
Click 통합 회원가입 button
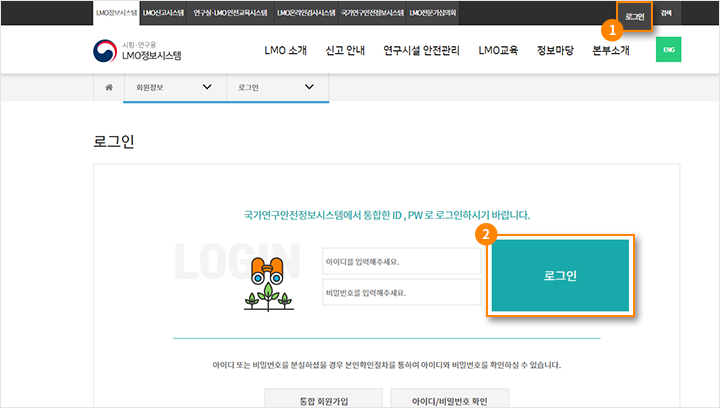pos(323,398)
